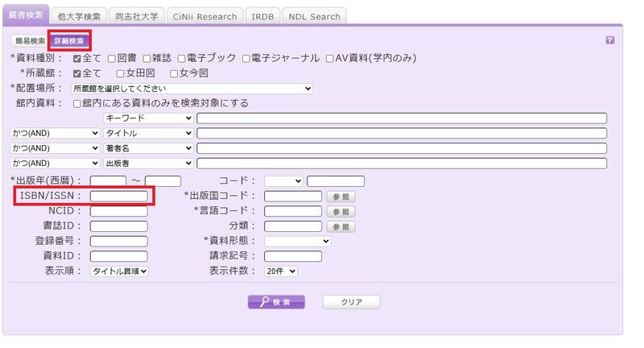
Task: Click the 出版年 end year field
Action: [163, 180]
